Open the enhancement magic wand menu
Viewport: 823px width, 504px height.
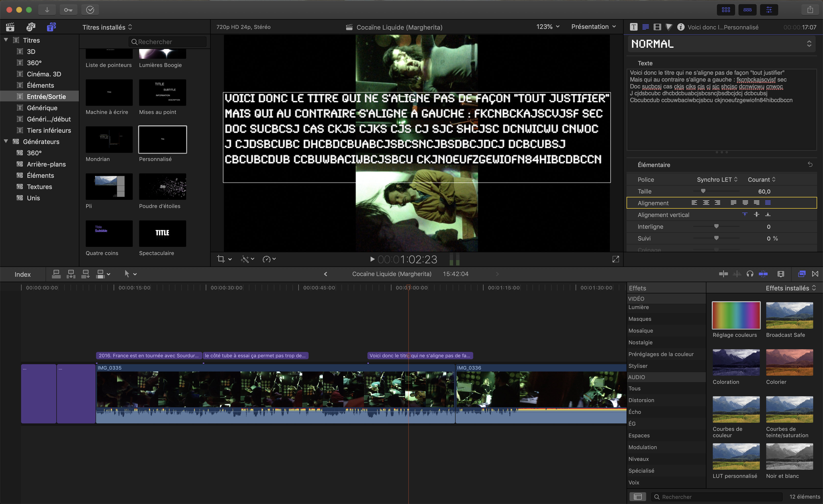[247, 259]
